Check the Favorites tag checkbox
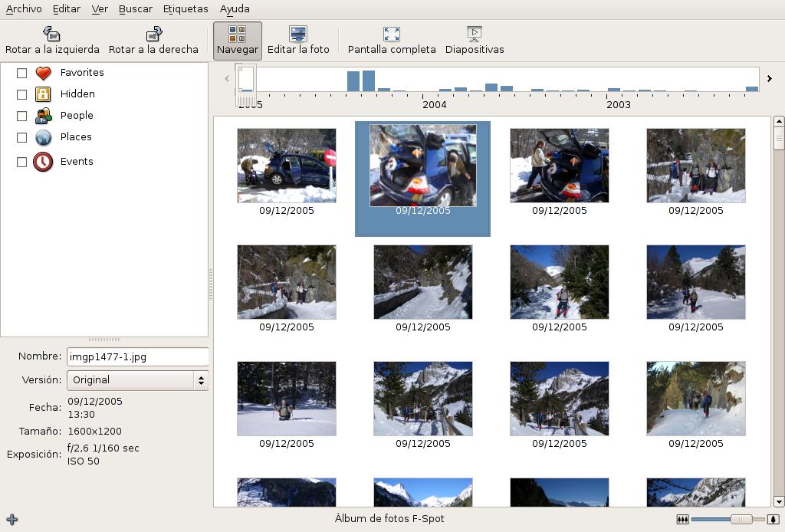Viewport: 785px width, 532px height. (21, 73)
